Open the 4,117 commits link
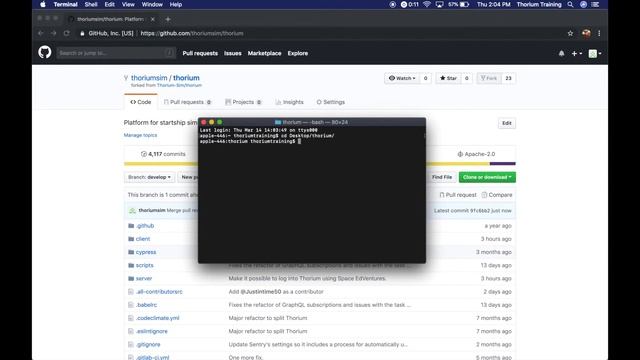 pos(163,154)
